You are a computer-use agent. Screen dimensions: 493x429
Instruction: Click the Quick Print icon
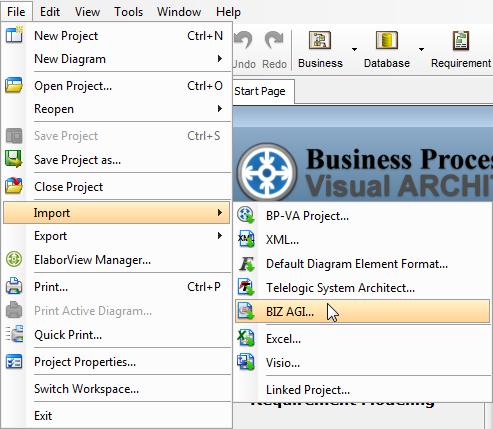(14, 334)
